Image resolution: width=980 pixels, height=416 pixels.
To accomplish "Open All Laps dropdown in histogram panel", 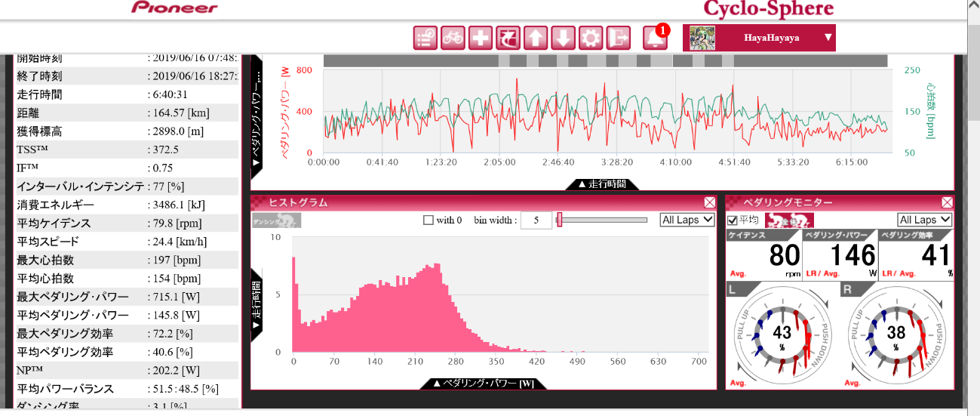I will click(687, 220).
